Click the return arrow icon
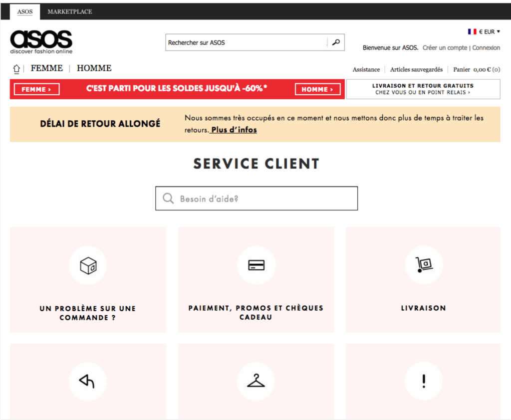Image resolution: width=511 pixels, height=420 pixels. click(x=88, y=381)
